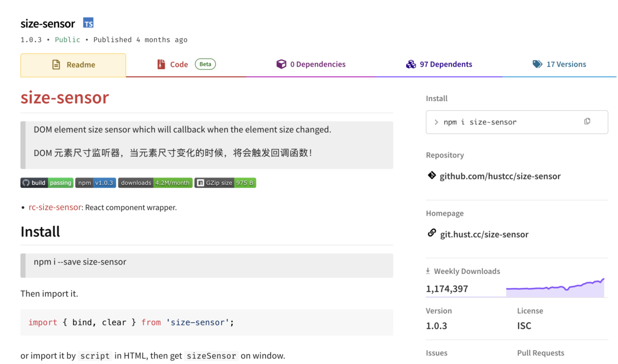Click the English DOM element description text

click(x=182, y=130)
